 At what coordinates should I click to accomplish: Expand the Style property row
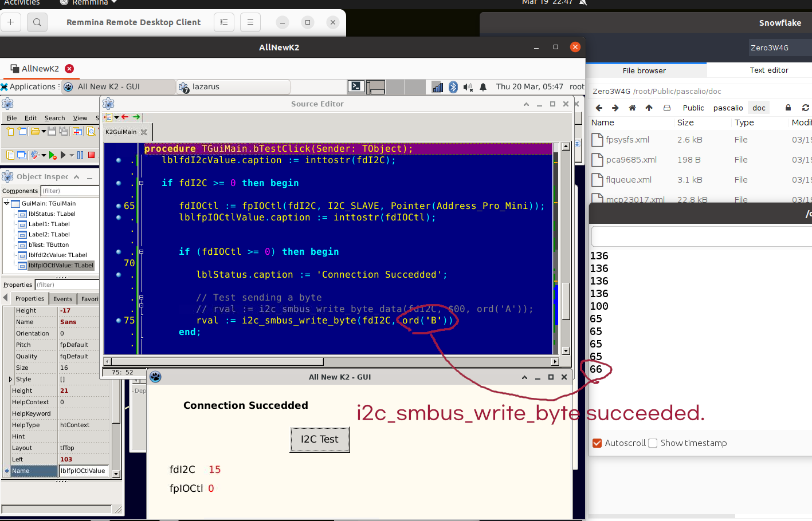pyautogui.click(x=10, y=379)
